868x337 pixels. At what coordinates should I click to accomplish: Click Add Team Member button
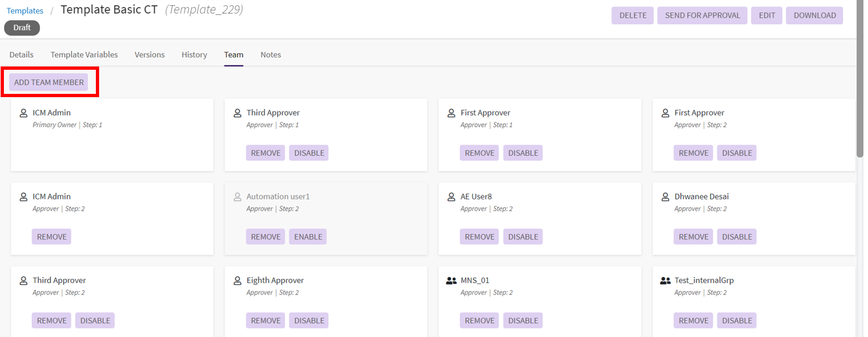point(49,82)
